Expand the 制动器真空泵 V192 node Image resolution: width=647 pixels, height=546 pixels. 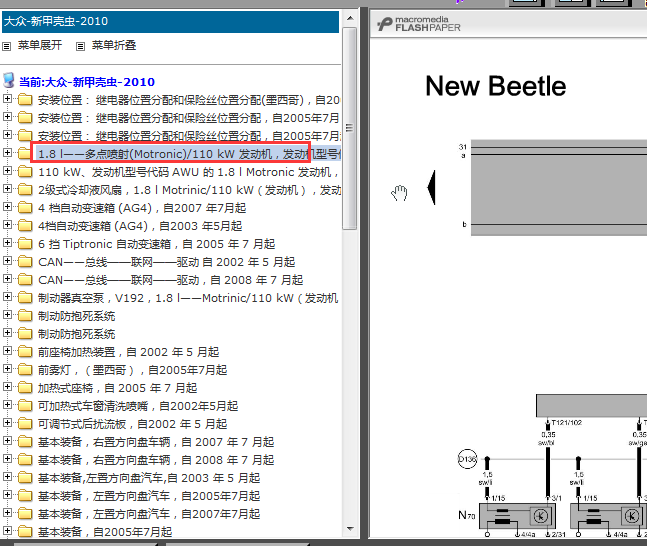(x=7, y=297)
